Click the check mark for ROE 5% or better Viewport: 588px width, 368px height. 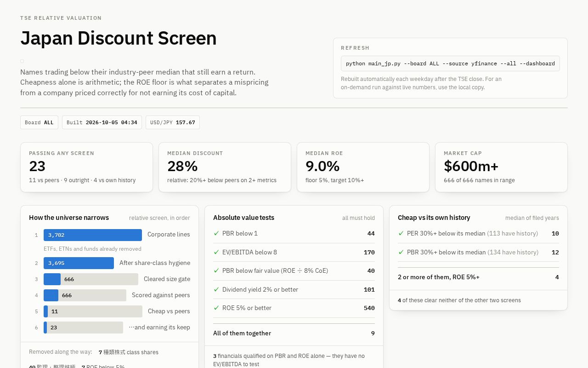tap(216, 308)
